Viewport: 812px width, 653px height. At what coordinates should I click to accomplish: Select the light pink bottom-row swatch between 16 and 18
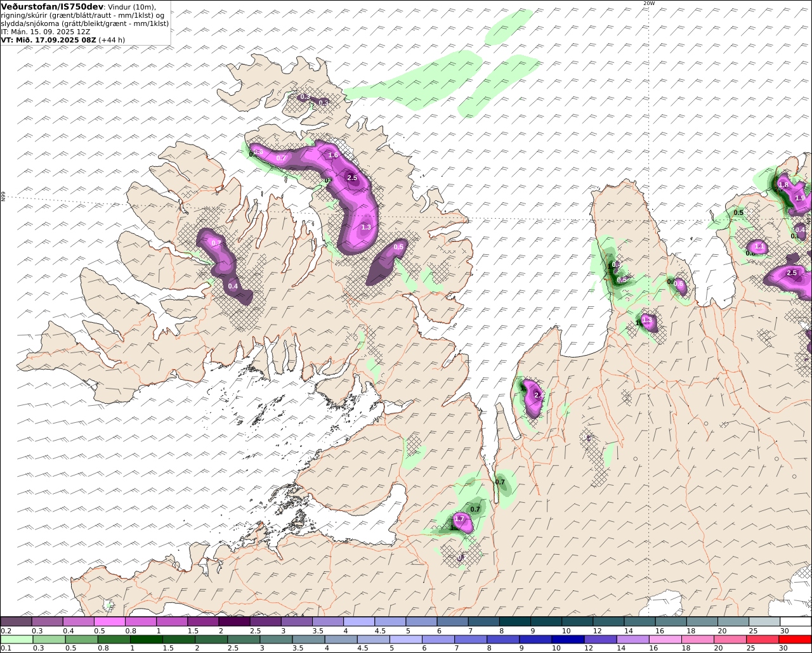pyautogui.click(x=665, y=640)
